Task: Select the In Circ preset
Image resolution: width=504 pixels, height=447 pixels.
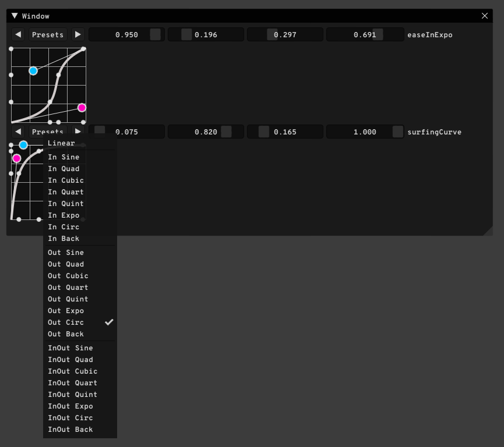Action: [x=80, y=227]
